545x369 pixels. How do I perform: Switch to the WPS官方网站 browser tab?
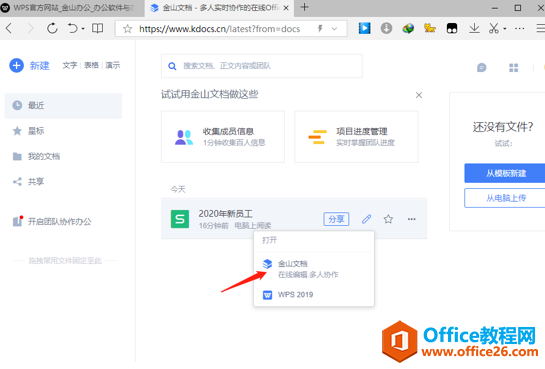click(72, 8)
